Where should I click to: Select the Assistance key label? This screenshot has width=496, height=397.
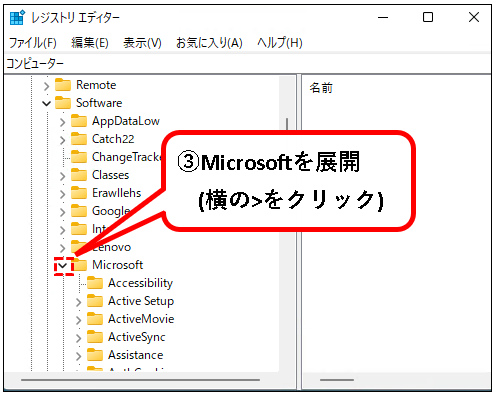click(x=135, y=355)
